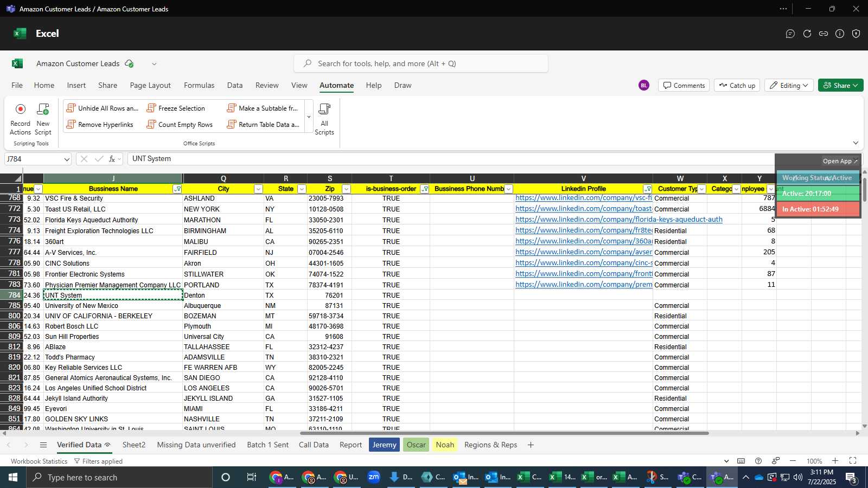The image size is (868, 488).
Task: Open Bussiness Phone Number filter dropdown
Action: pos(508,189)
